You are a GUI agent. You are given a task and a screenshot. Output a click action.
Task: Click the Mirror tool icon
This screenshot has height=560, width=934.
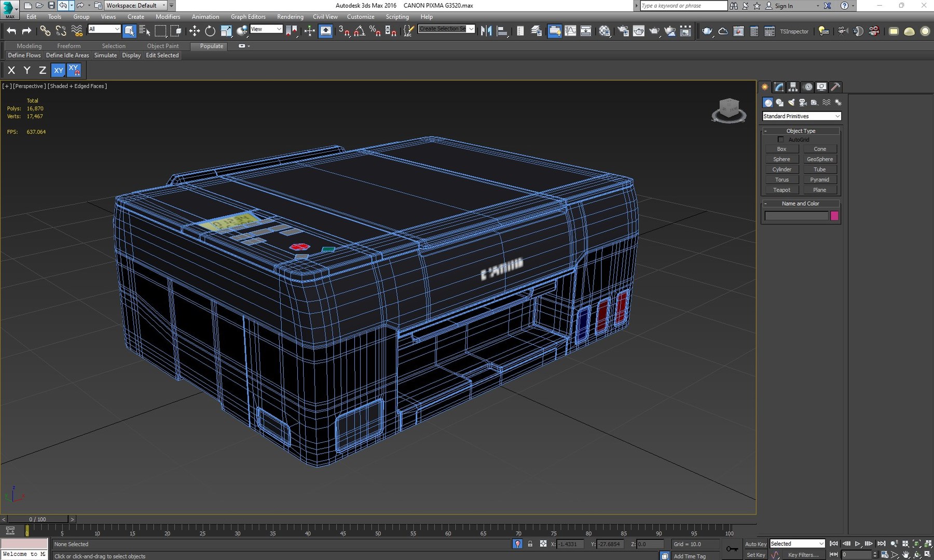(486, 31)
